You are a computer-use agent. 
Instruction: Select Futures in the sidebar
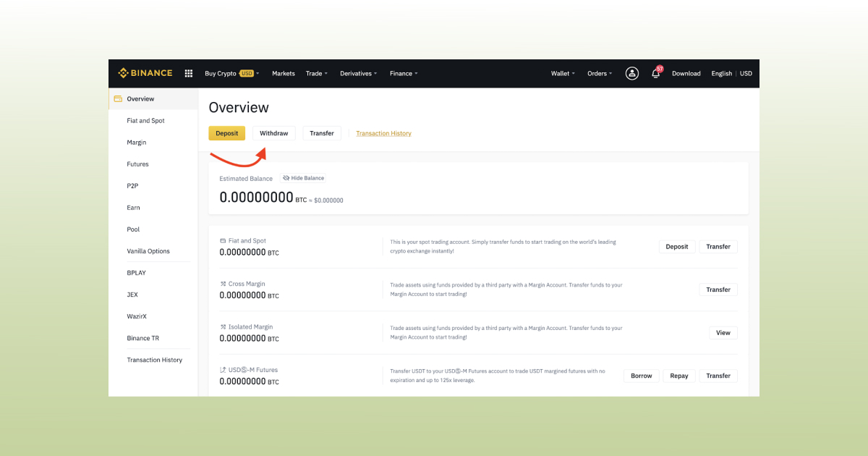coord(137,164)
